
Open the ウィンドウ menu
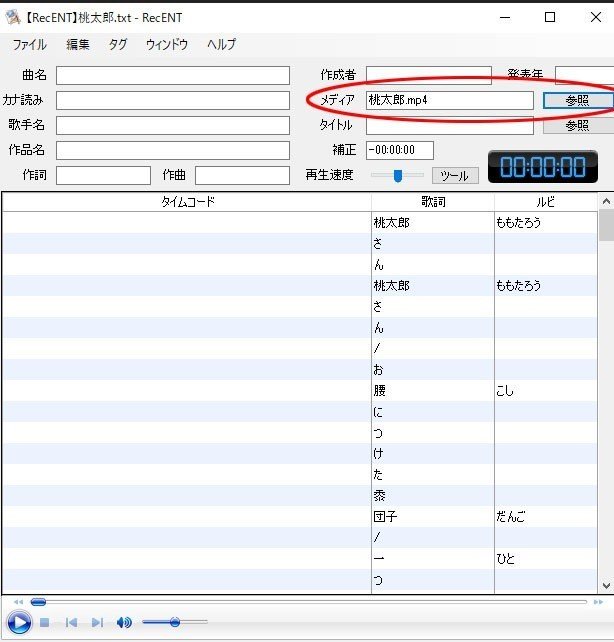(167, 44)
